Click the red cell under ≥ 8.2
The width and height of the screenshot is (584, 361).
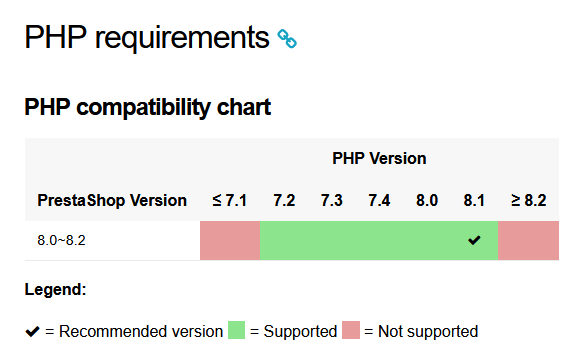point(529,240)
